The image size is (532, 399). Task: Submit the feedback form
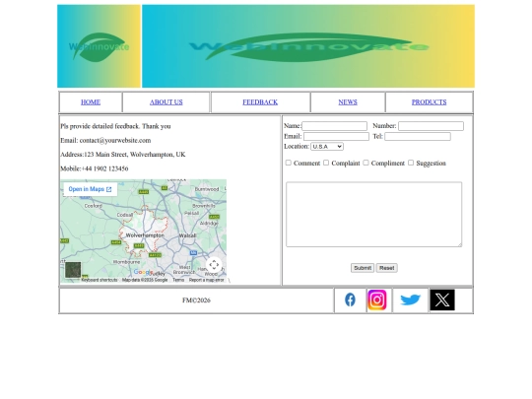tap(363, 268)
